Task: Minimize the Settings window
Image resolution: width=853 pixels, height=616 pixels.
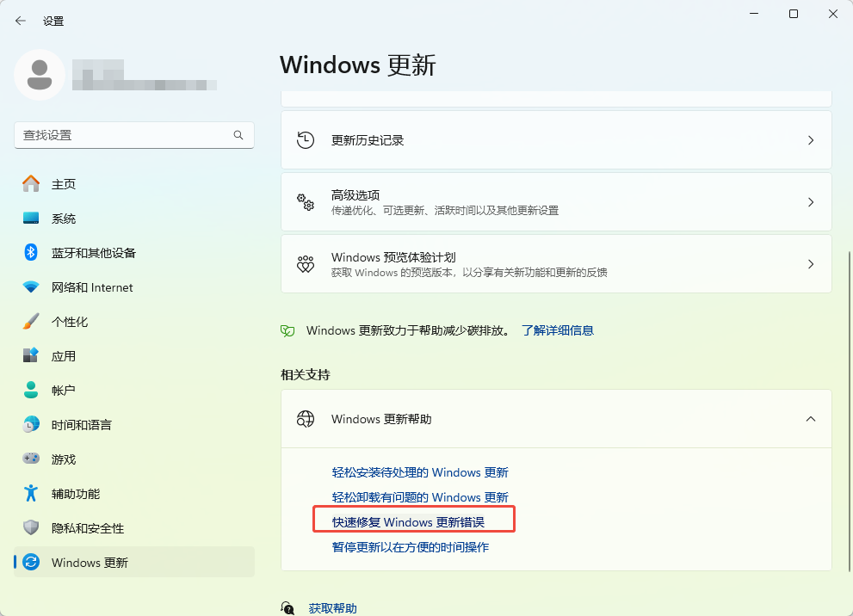Action: pyautogui.click(x=754, y=14)
